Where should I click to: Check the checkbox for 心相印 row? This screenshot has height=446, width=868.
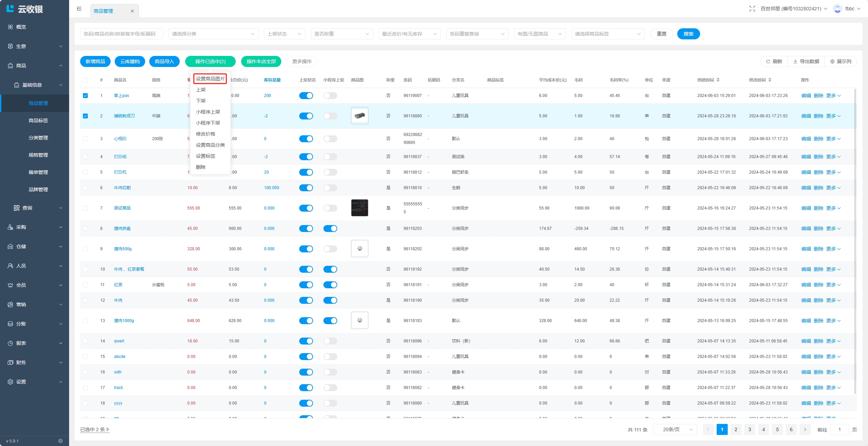click(x=85, y=139)
